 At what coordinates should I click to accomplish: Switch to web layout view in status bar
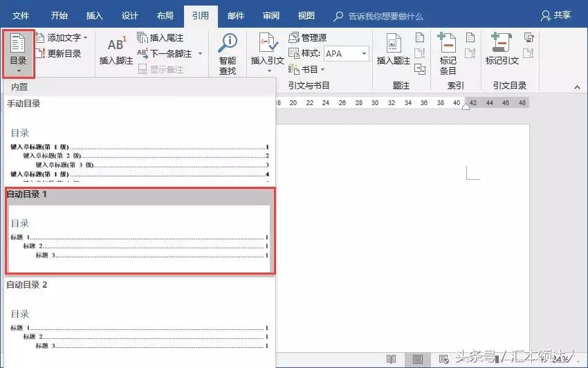pos(444,360)
